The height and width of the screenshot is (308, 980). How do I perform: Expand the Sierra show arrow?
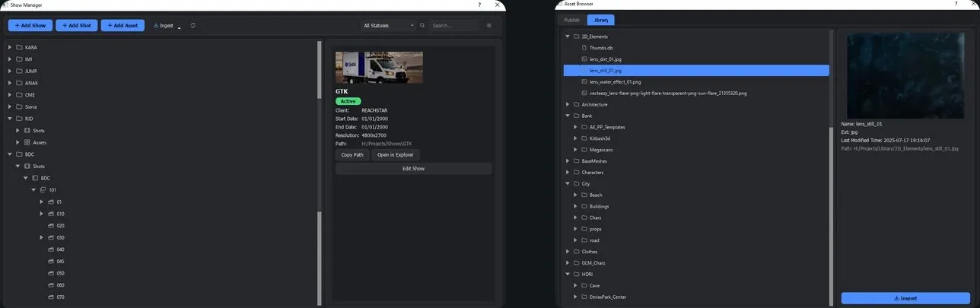9,106
